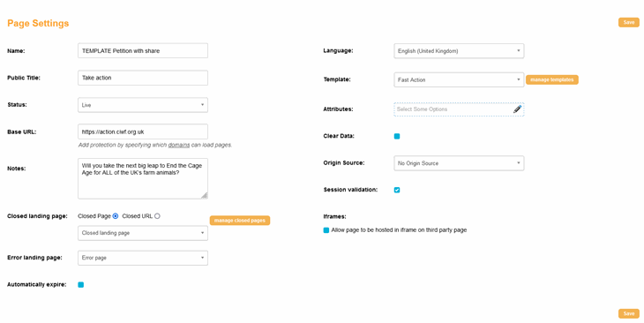Open the Closed landing page dropdown
Image resolution: width=644 pixels, height=323 pixels.
[143, 233]
